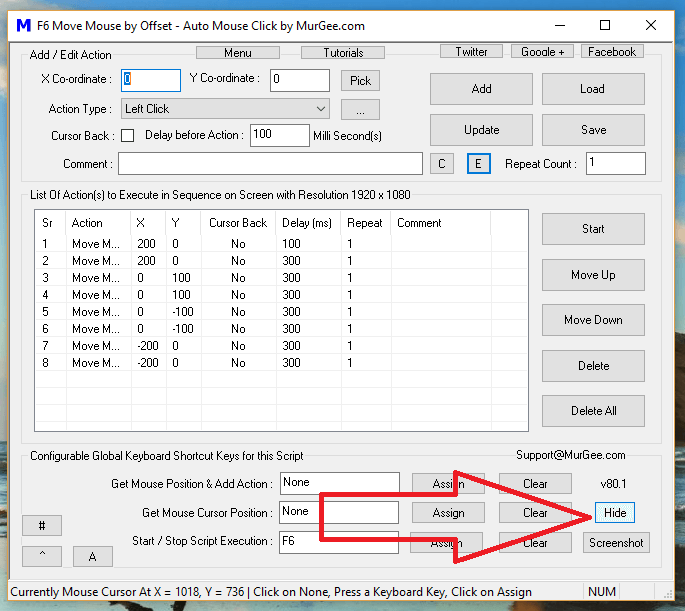Click the MurGee M logo in the title bar
Image resolution: width=685 pixels, height=611 pixels.
23,25
